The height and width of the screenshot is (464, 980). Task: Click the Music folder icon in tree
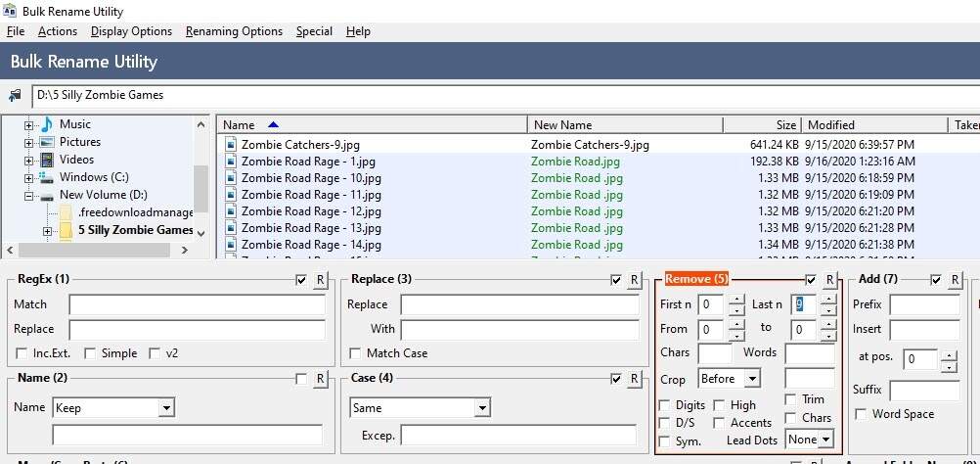coord(46,124)
